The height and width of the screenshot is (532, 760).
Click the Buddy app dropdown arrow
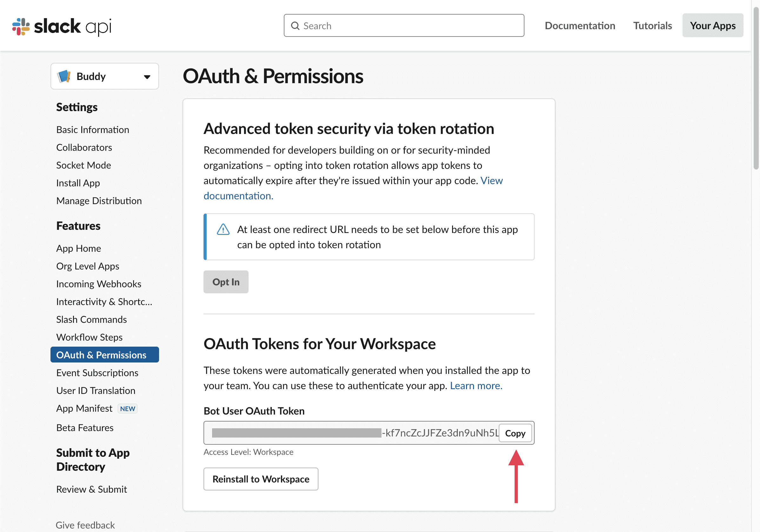pos(147,76)
